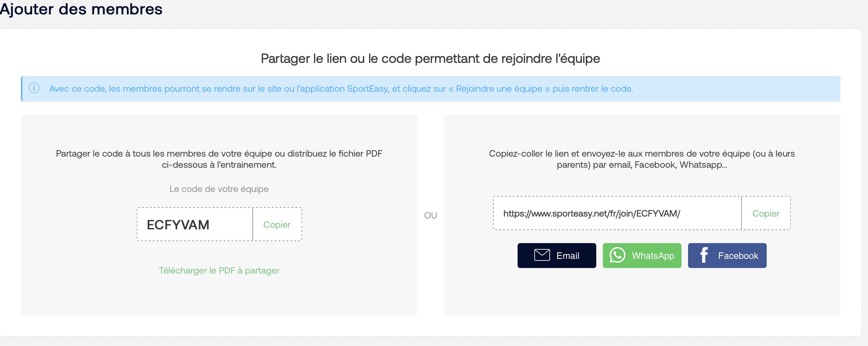Share the join link via Email label
868x346 pixels.
tap(568, 256)
